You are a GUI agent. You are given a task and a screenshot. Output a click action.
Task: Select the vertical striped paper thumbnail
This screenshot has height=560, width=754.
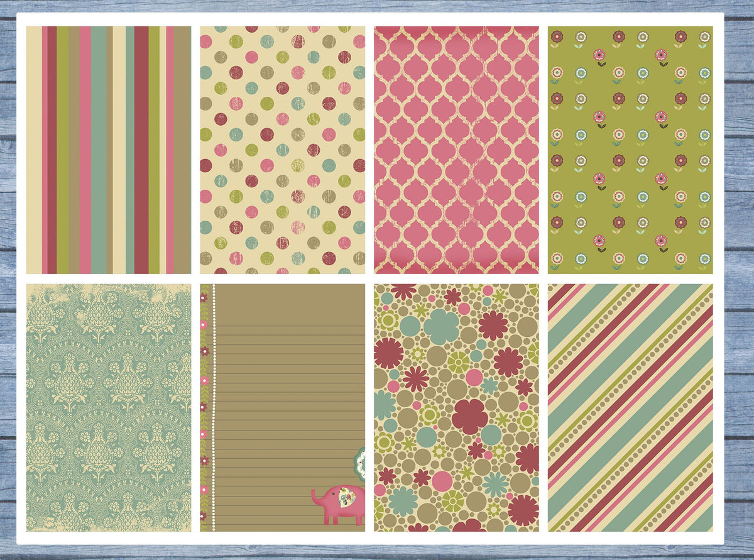point(109,150)
